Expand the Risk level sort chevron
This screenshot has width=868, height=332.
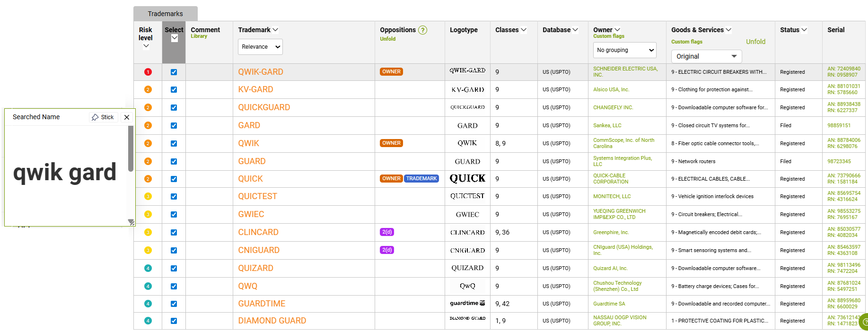click(x=146, y=46)
